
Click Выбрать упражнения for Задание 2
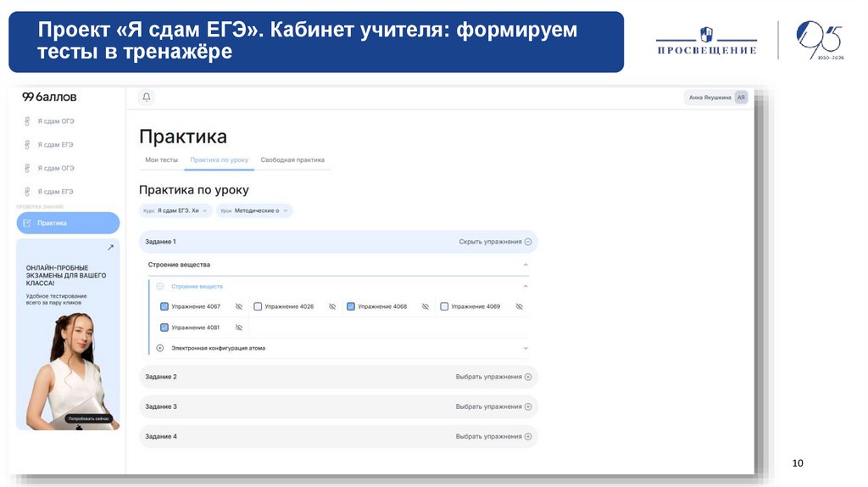pyautogui.click(x=489, y=377)
